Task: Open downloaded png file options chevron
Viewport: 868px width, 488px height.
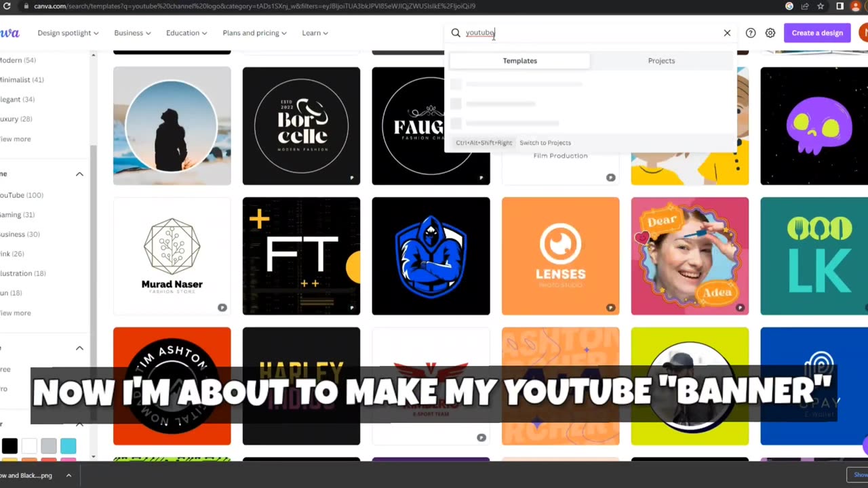Action: tap(68, 475)
